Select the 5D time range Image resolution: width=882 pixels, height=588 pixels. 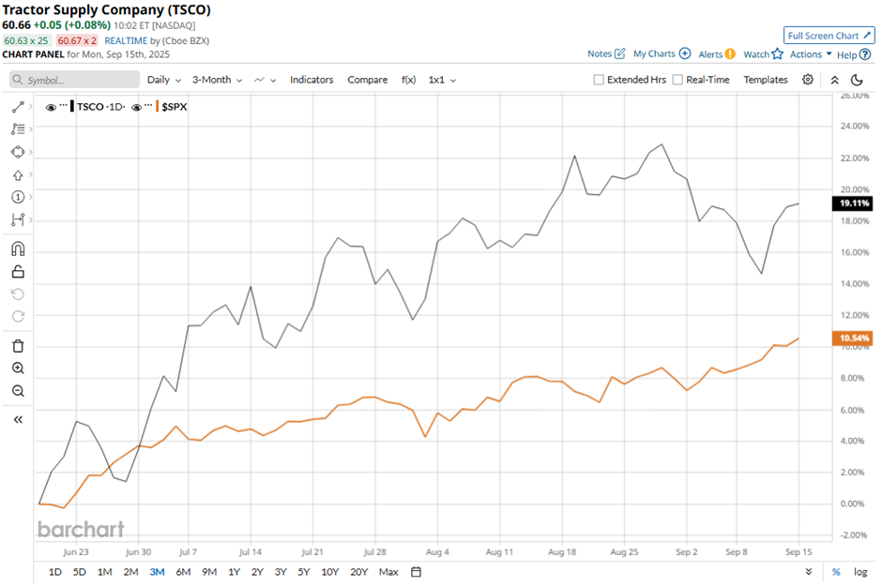pos(80,572)
